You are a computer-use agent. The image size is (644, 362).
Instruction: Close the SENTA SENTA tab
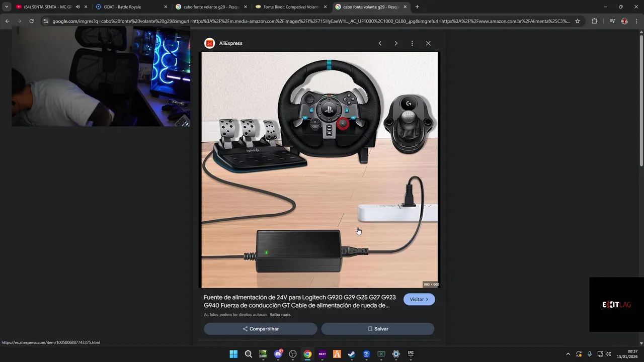click(86, 7)
